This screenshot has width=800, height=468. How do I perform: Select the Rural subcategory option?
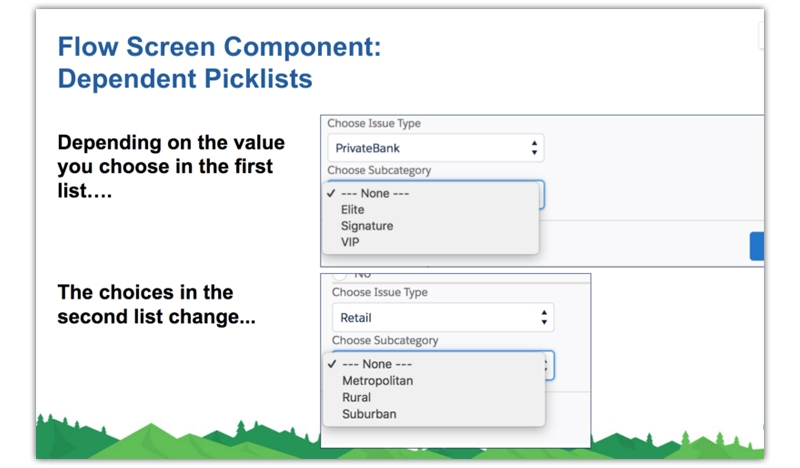coord(356,397)
